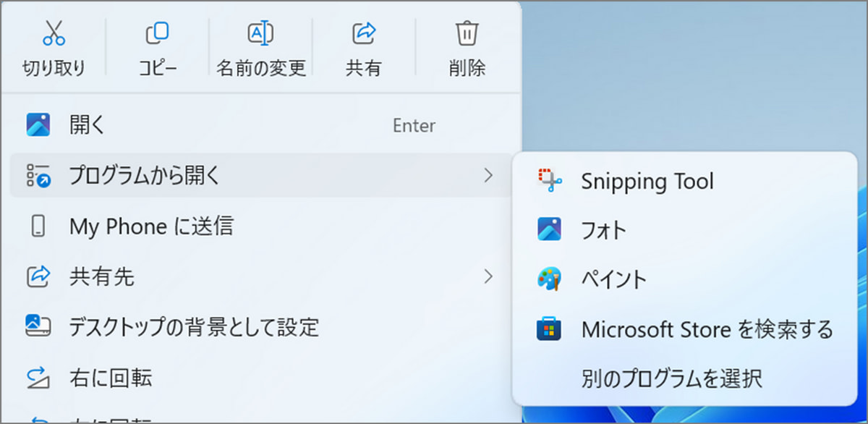Viewport: 868px width, 424px height.
Task: Click the scissors Cut icon
Action: click(54, 33)
